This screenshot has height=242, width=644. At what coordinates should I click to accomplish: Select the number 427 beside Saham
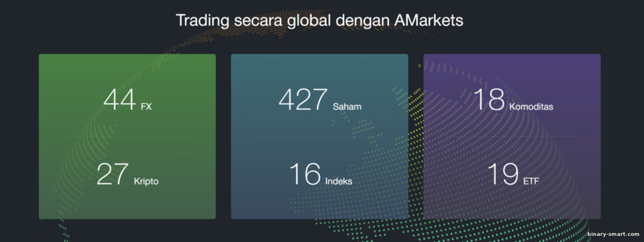click(x=303, y=100)
